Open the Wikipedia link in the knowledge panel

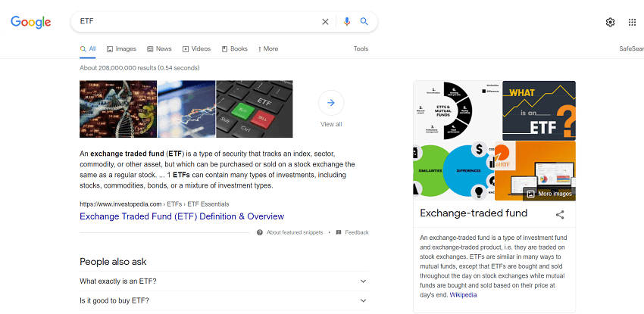pyautogui.click(x=463, y=295)
